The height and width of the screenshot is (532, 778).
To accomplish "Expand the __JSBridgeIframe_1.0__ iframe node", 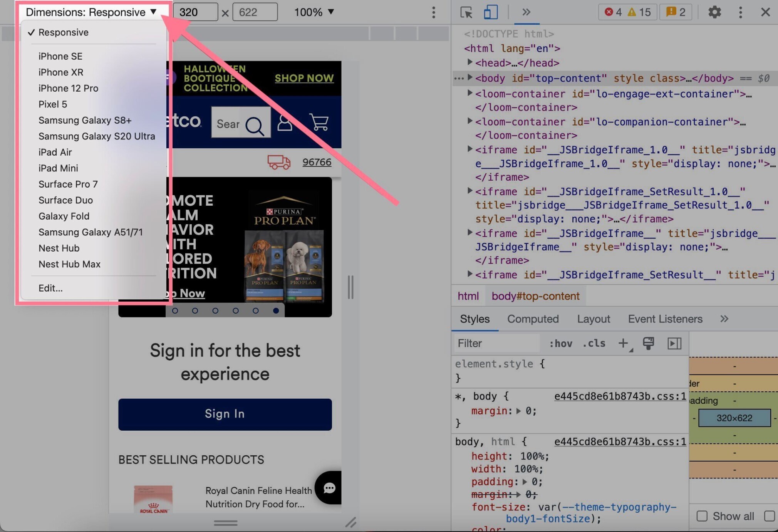I will point(469,148).
